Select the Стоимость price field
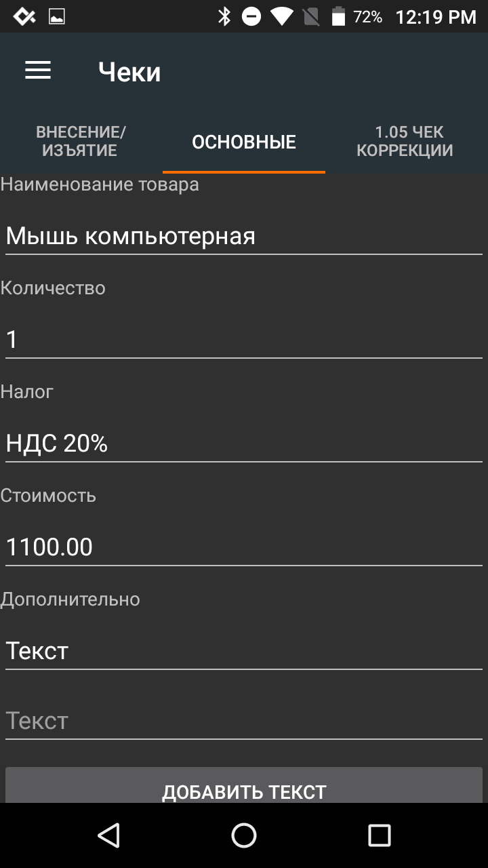Screen dimensions: 488x868 click(243, 547)
